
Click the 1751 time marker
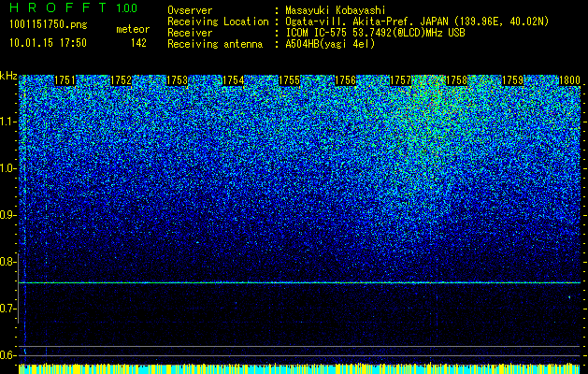click(65, 80)
